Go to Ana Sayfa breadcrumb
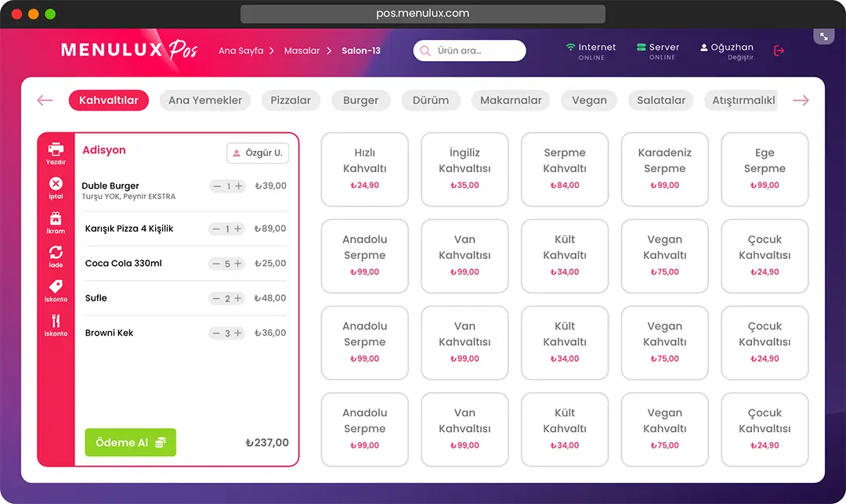 [x=240, y=51]
